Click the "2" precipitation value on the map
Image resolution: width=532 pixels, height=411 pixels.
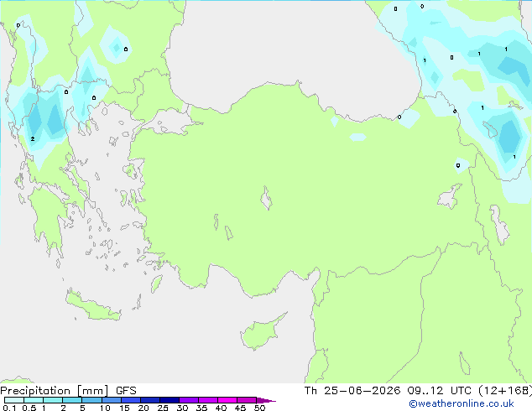click(x=33, y=139)
